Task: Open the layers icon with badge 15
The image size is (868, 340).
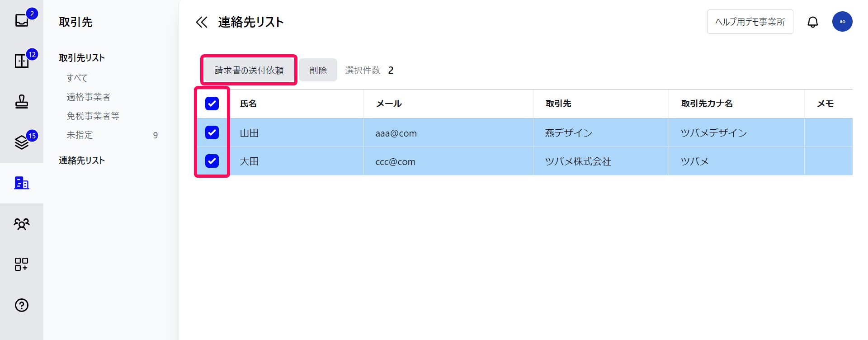Action: (x=22, y=142)
